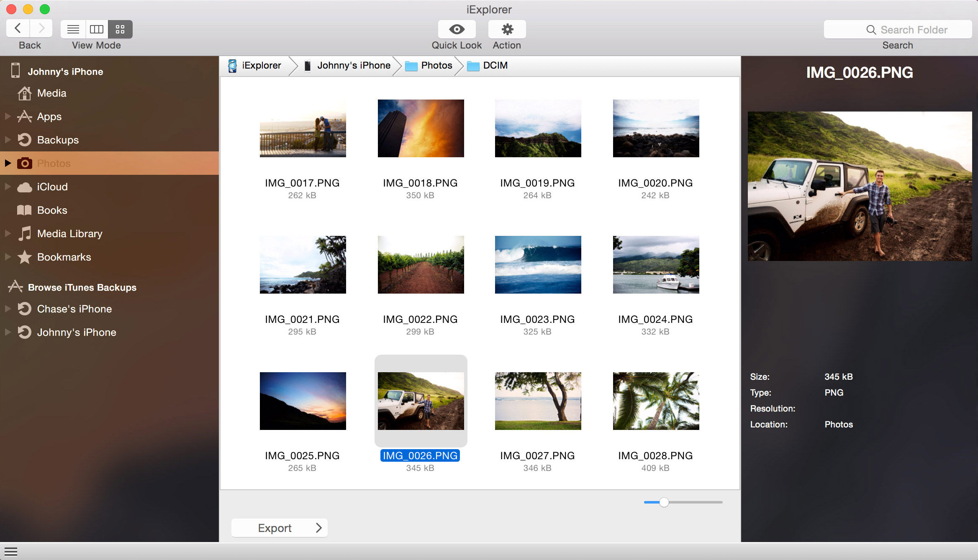
Task: Open the DCIM breadcrumb folder
Action: [495, 65]
